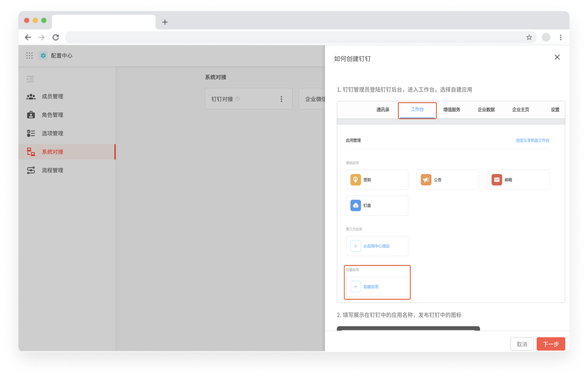The width and height of the screenshot is (588, 378).
Task: Click step 2 instruction text
Action: (x=399, y=315)
